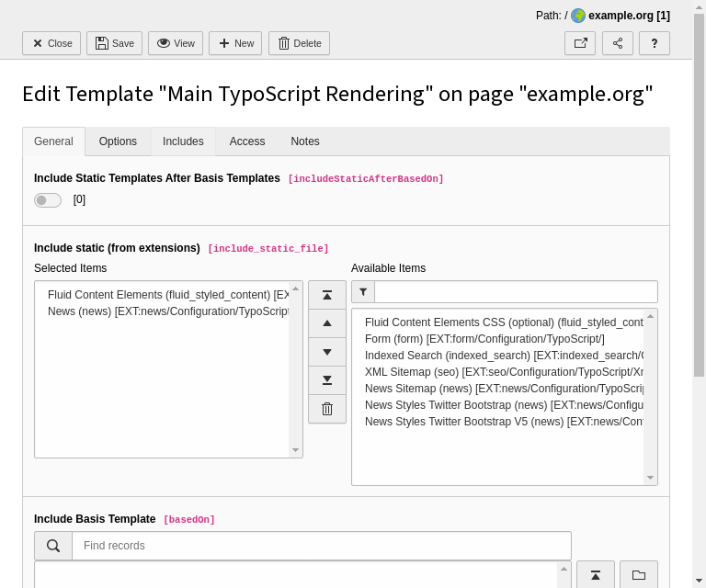Move selected item down one position

pos(327,352)
